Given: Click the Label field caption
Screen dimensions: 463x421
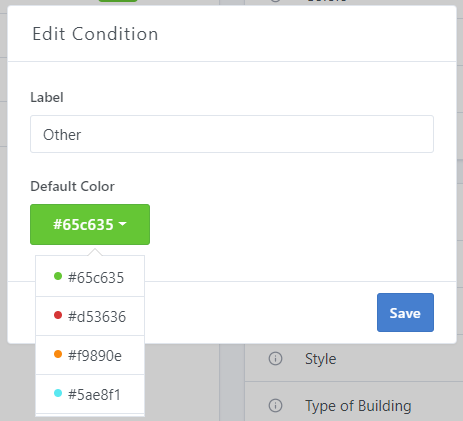Looking at the screenshot, I should (47, 97).
